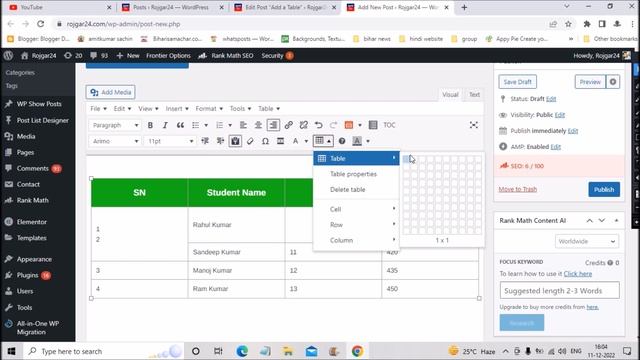This screenshot has width=640, height=360.
Task: Increase paragraph indent
Action: [x=220, y=141]
